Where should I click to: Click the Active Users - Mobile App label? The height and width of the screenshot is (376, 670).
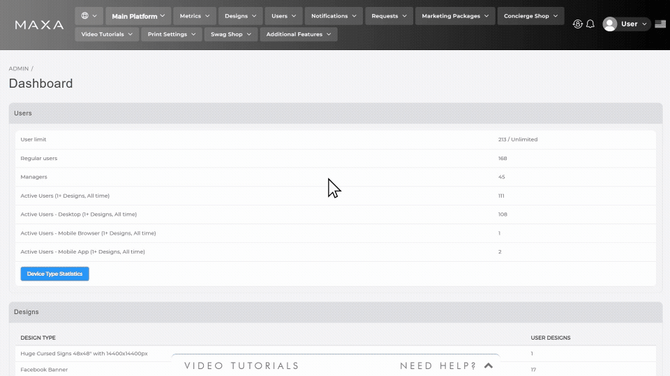click(x=82, y=252)
